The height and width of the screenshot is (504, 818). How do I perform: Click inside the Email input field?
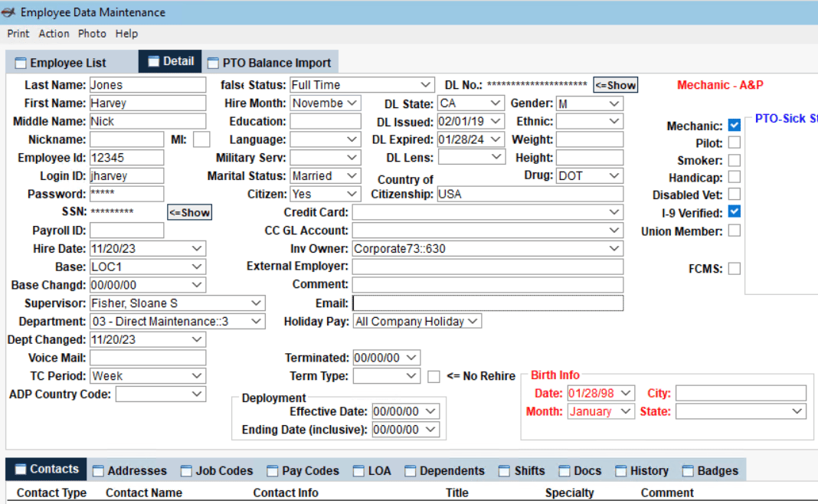coord(483,303)
